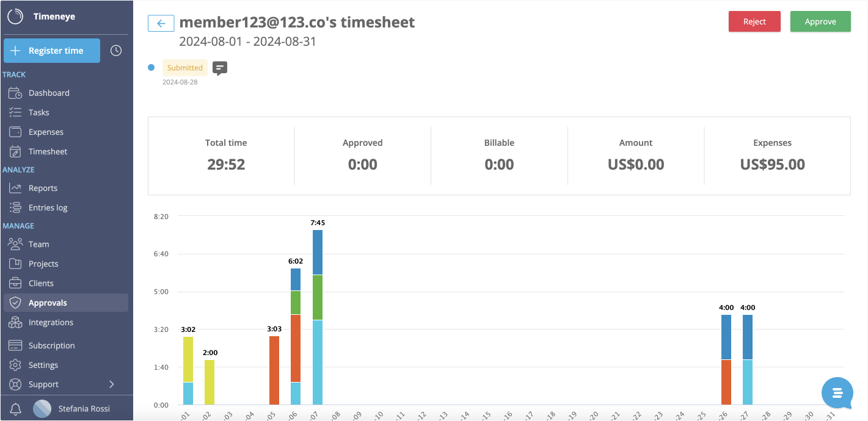Select the Team people icon
Viewport: 868px width, 421px height.
click(15, 243)
